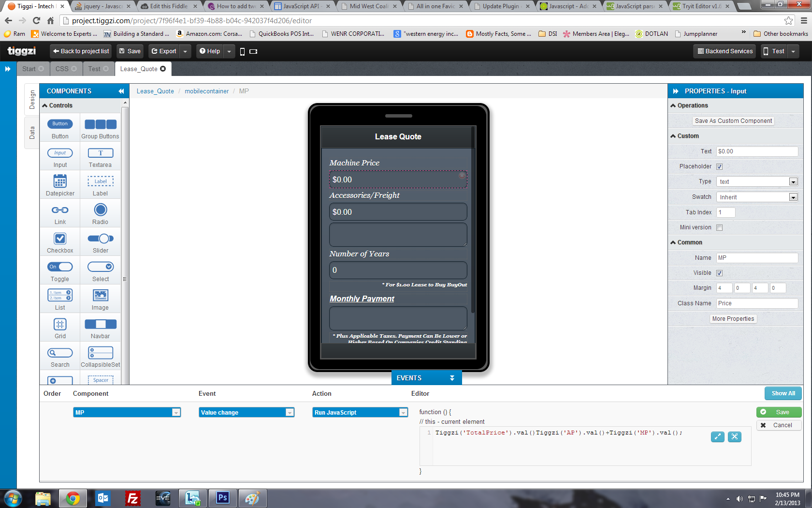The width and height of the screenshot is (812, 508).
Task: Select the Datepicker component icon
Action: point(60,181)
